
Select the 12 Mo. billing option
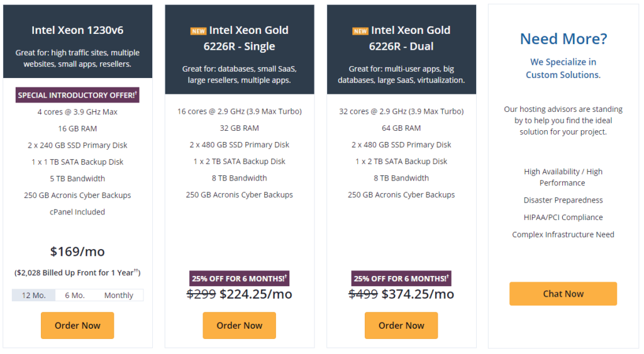coord(34,296)
